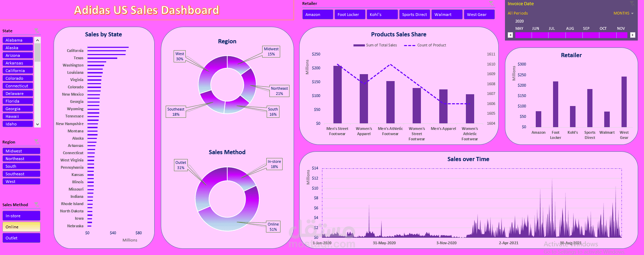644x255 pixels.
Task: Clear the Region slicer filter
Action: coord(36,142)
